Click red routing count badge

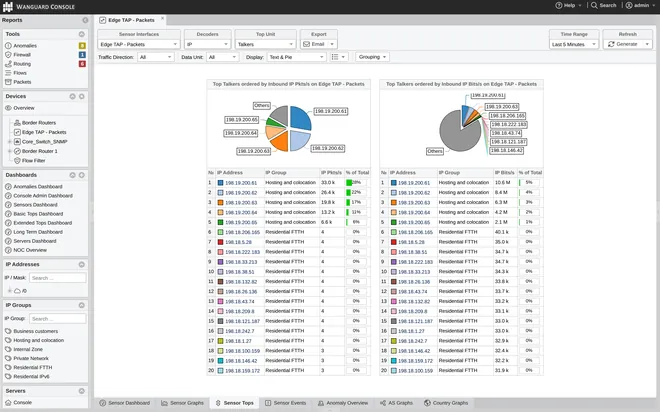(x=82, y=64)
